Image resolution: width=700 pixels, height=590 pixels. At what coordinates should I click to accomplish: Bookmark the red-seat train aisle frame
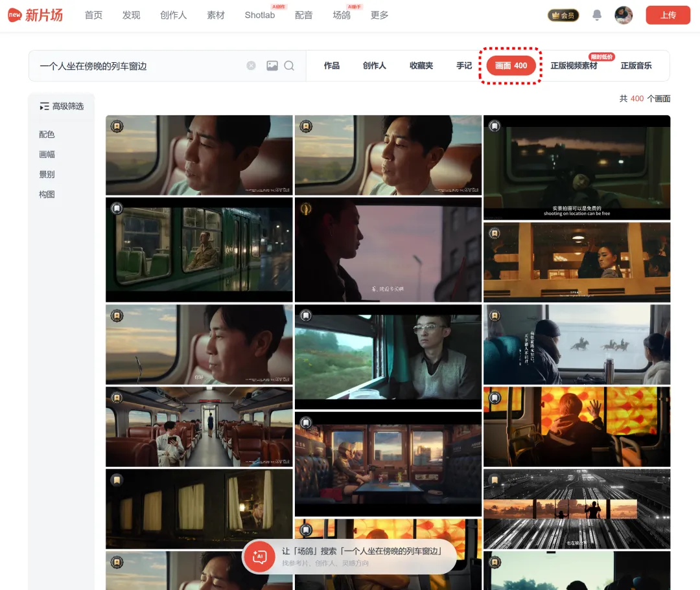(x=117, y=398)
